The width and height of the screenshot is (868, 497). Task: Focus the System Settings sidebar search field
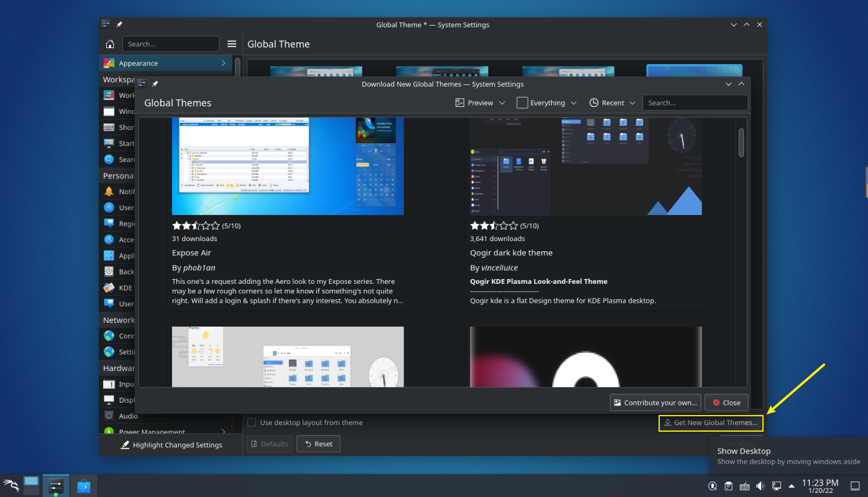pyautogui.click(x=170, y=44)
